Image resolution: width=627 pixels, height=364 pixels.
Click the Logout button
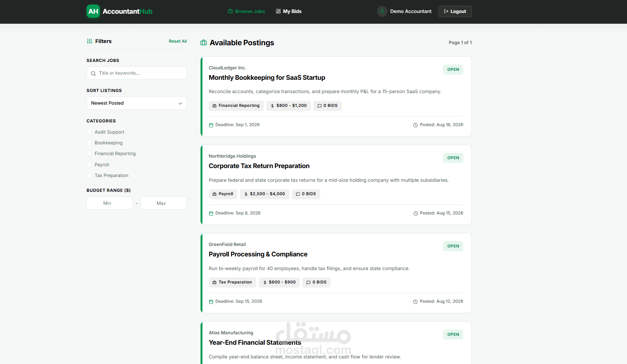[x=455, y=11]
